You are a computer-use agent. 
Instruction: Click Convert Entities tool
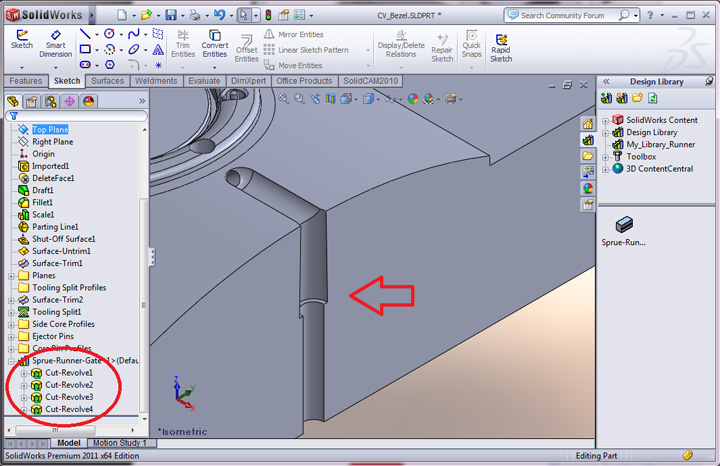click(x=214, y=44)
